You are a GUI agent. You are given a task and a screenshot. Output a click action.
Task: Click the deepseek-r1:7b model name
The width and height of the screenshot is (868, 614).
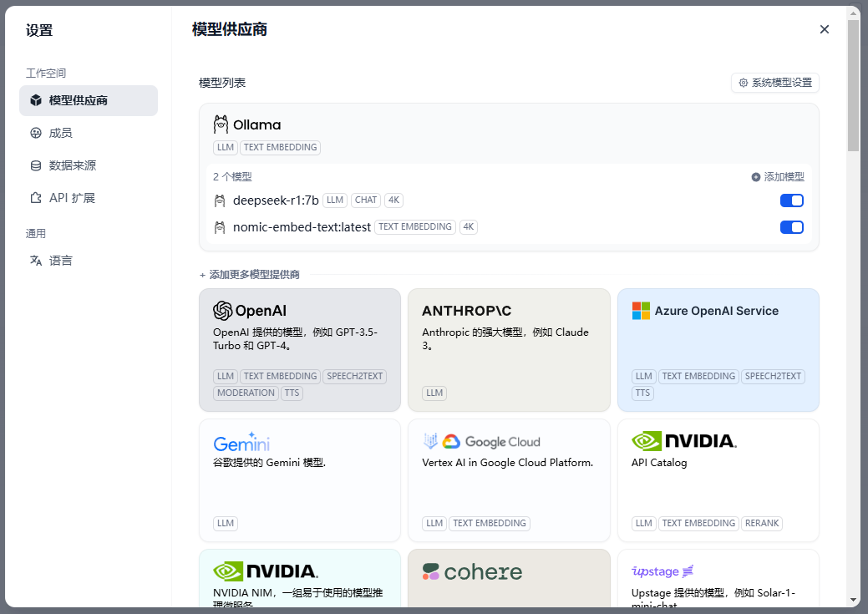coord(276,200)
